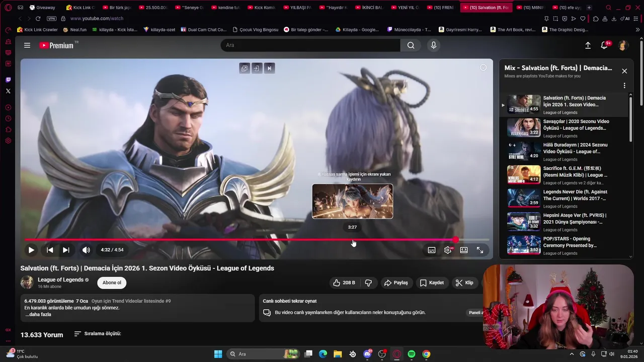This screenshot has width=644, height=362.
Task: Open the Neal.fun bookmark
Action: click(x=75, y=30)
